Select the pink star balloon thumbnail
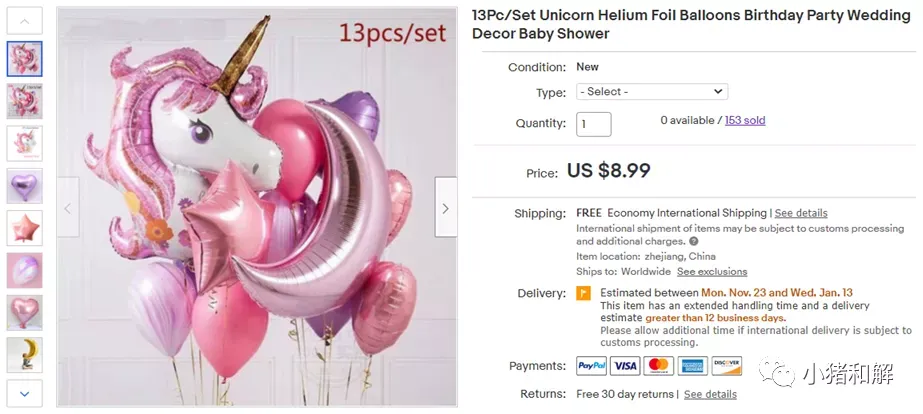The height and width of the screenshot is (414, 923). point(25,228)
